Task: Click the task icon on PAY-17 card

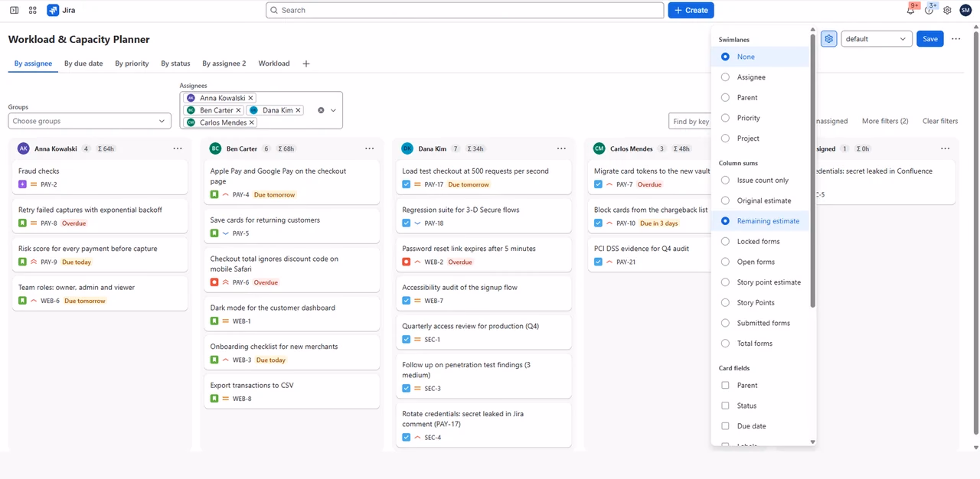Action: pyautogui.click(x=407, y=184)
